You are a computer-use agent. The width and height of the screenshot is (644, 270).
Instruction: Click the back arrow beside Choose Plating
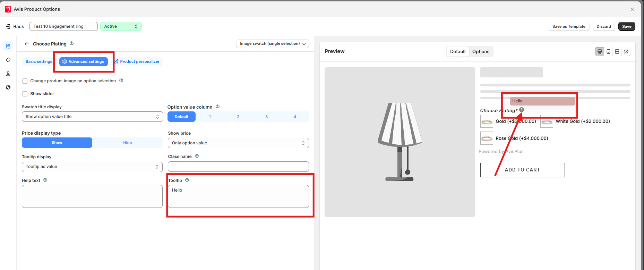[x=27, y=44]
